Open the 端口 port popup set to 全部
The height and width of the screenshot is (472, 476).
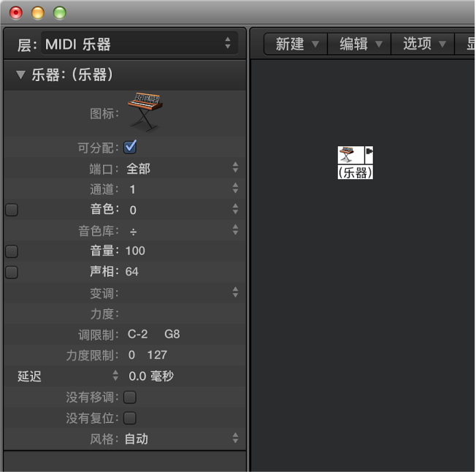coord(182,168)
